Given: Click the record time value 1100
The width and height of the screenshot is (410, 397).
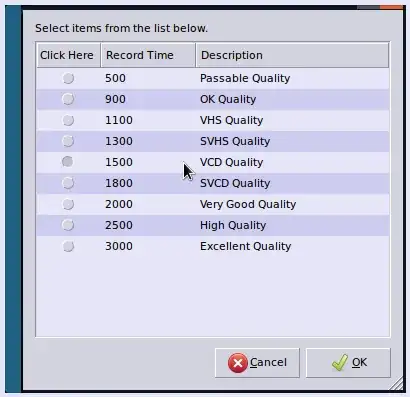Looking at the screenshot, I should [119, 120].
